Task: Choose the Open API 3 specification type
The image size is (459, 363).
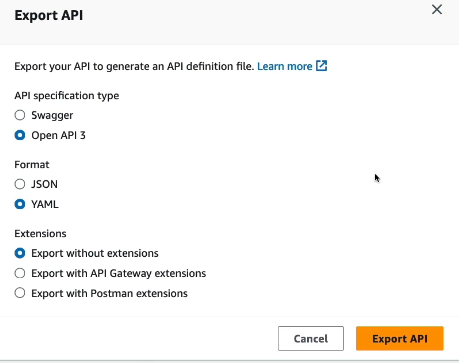Action: point(20,135)
